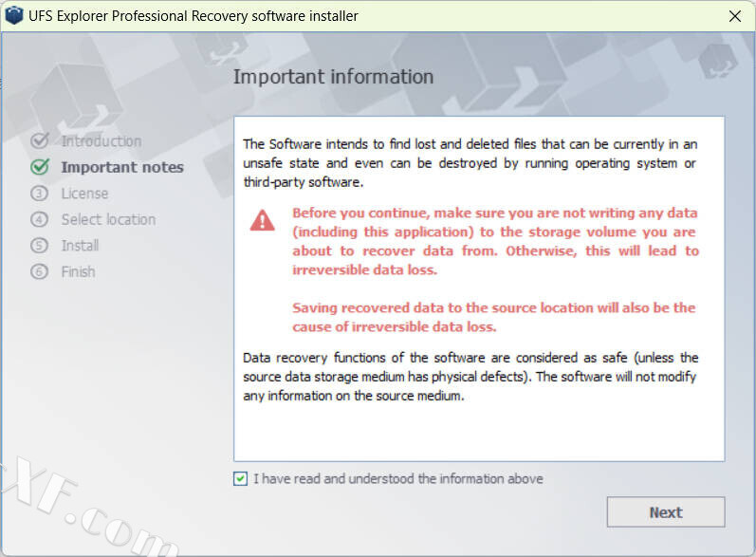Click the red warning triangle icon
The height and width of the screenshot is (557, 756).
click(x=262, y=221)
